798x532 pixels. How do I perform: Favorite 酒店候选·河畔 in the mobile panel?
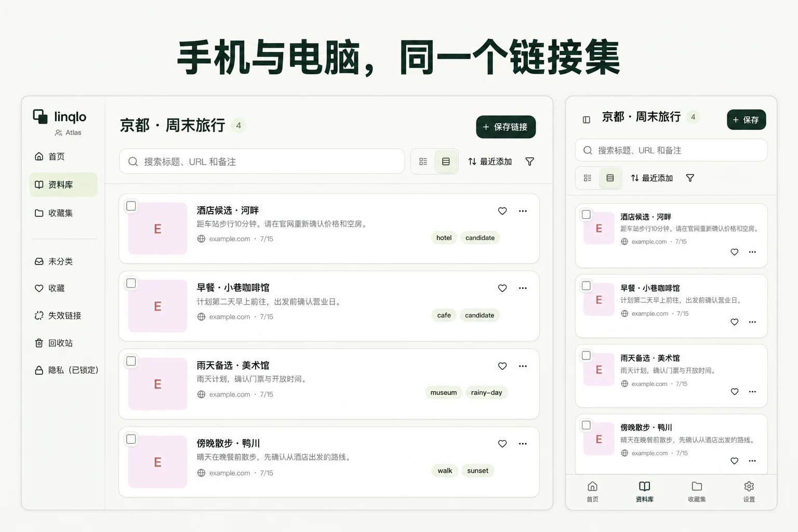coord(735,252)
